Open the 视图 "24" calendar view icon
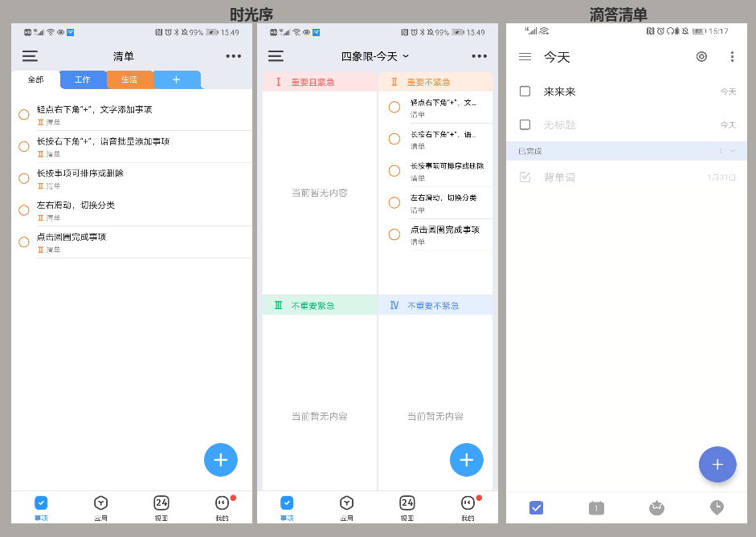This screenshot has height=537, width=756. 161,507
